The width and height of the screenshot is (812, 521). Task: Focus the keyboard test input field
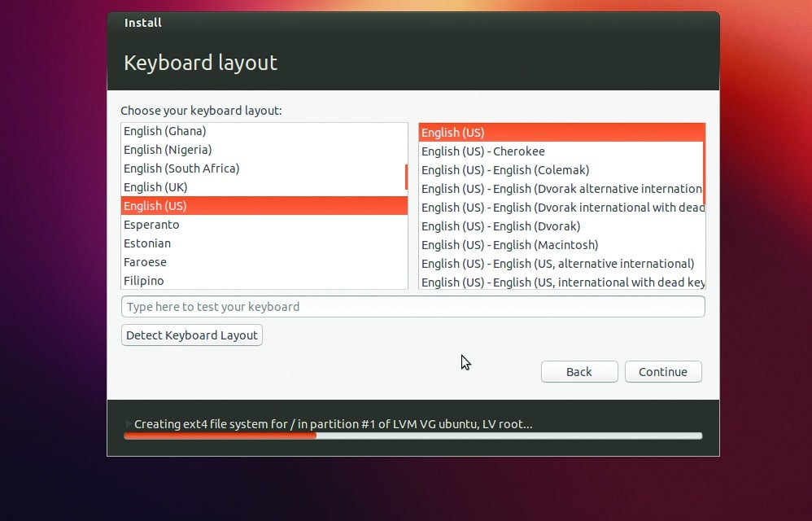click(x=413, y=307)
